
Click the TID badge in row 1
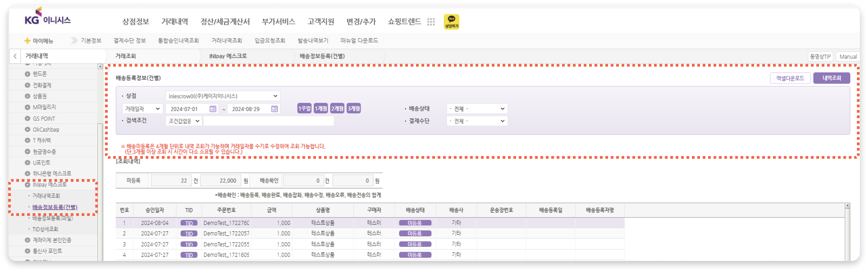coord(189,223)
